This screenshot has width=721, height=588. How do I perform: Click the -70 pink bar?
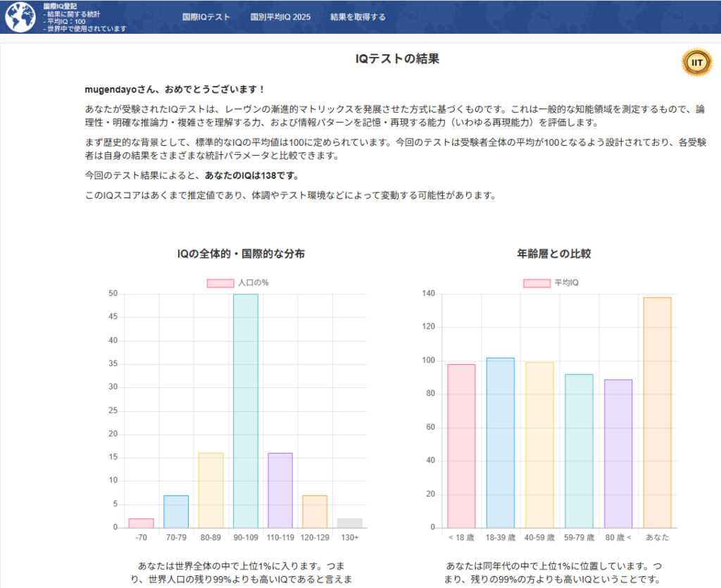point(141,523)
